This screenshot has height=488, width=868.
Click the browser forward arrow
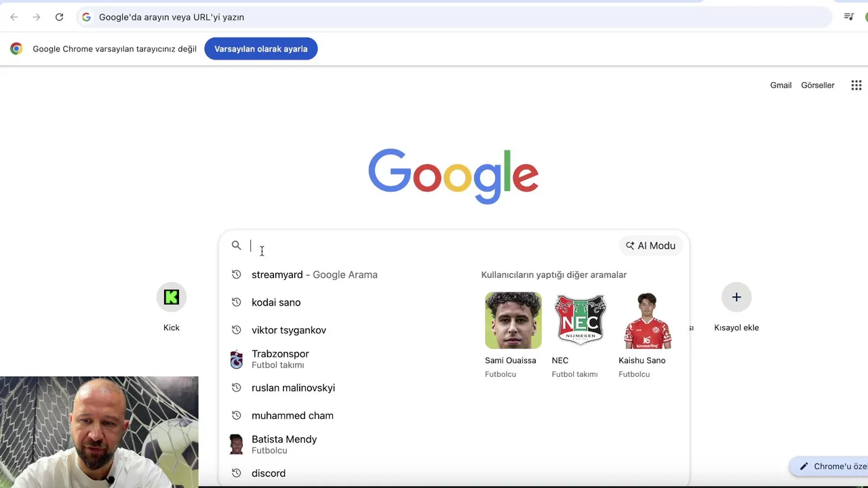[37, 17]
